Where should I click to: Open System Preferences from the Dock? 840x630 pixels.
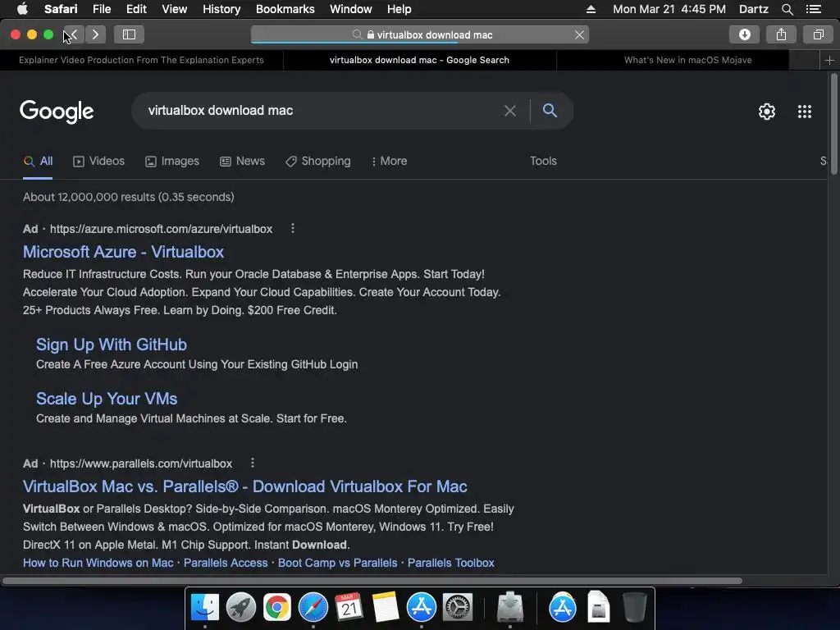coord(458,608)
